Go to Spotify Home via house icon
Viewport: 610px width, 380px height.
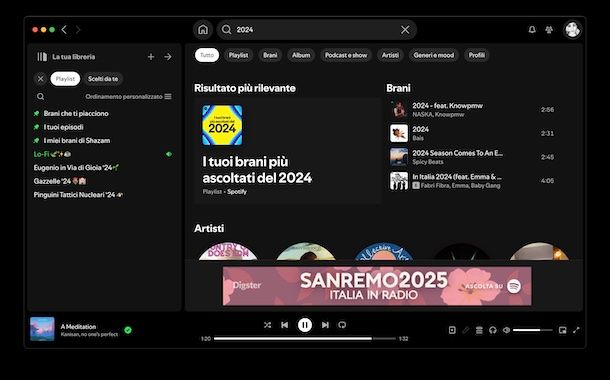tap(203, 30)
